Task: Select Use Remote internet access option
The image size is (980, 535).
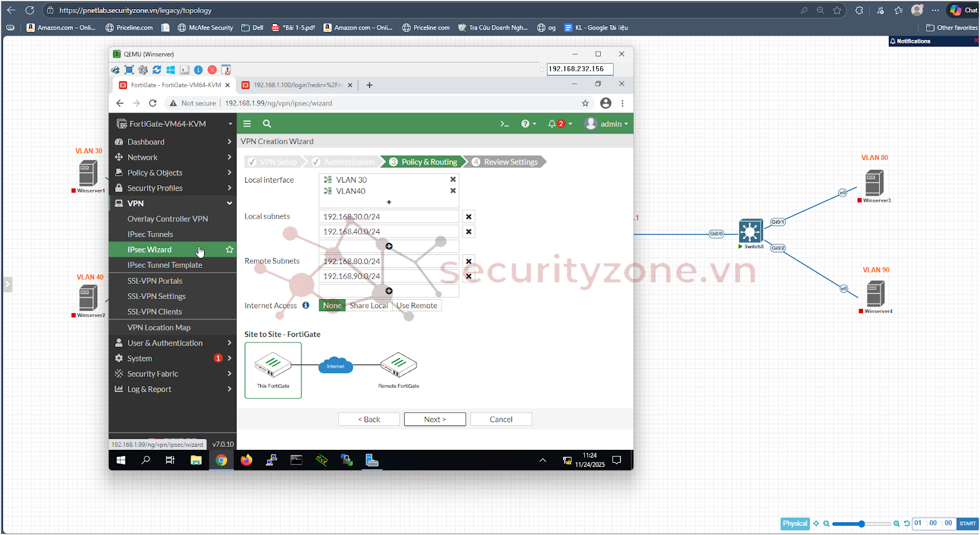Action: click(417, 306)
